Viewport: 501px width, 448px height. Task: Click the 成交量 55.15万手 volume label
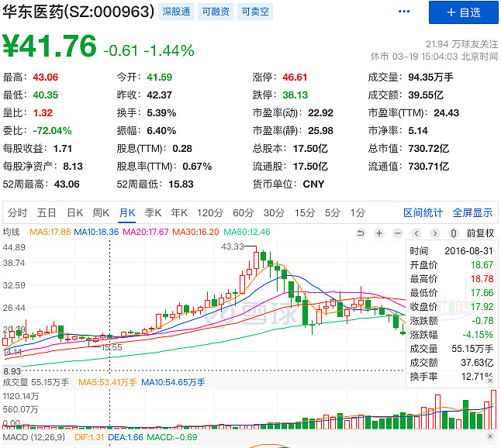[36, 382]
